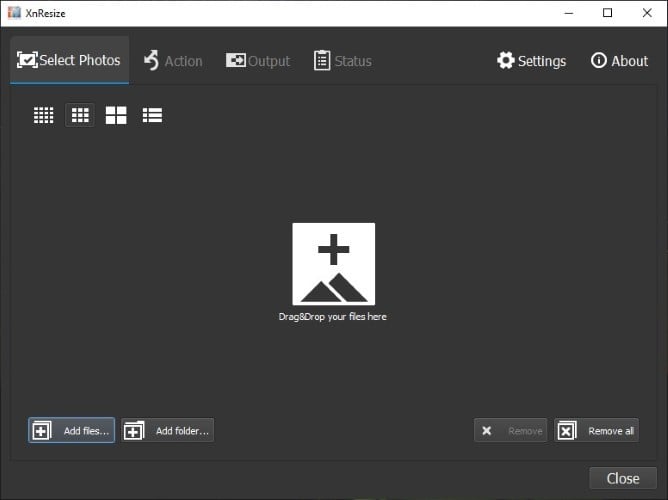Click Remove all button
Image resolution: width=668 pixels, height=500 pixels.
point(596,431)
